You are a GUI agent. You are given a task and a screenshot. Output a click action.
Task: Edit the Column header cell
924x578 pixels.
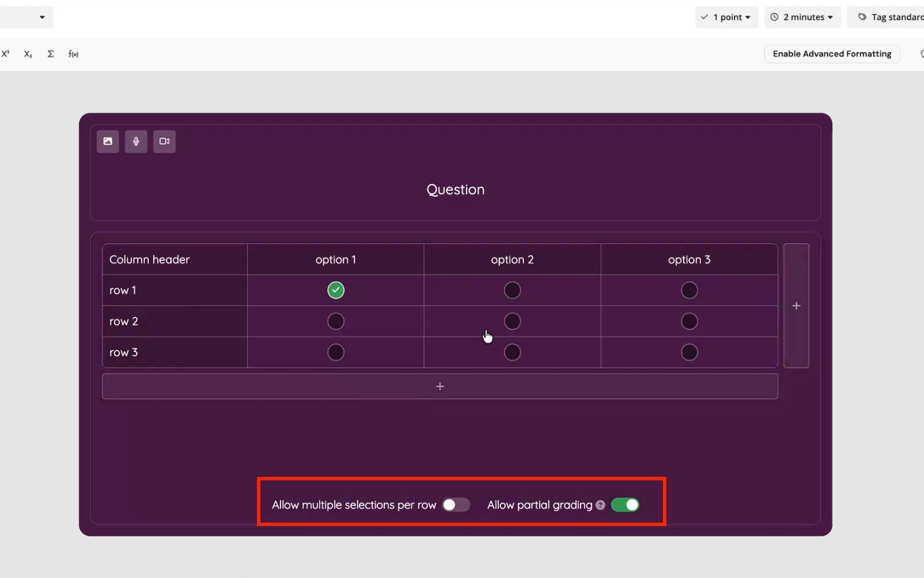[x=175, y=260]
